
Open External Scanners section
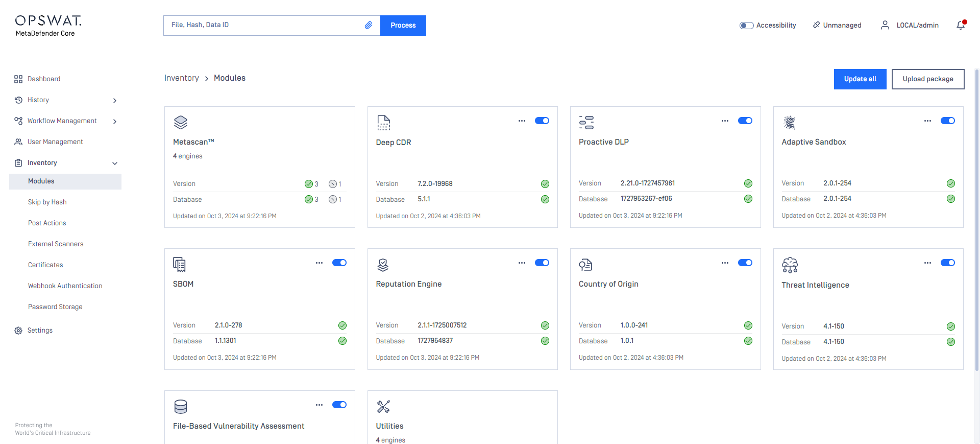(x=56, y=244)
